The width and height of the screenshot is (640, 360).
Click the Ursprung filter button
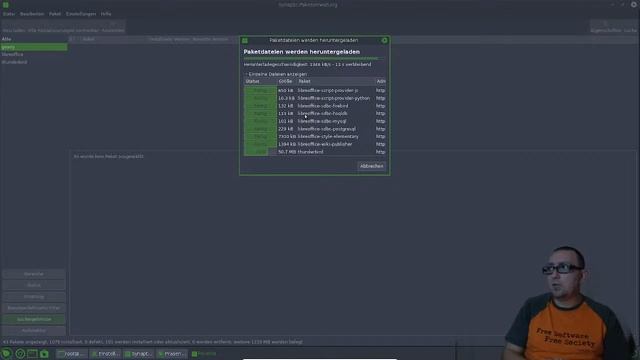click(33, 297)
